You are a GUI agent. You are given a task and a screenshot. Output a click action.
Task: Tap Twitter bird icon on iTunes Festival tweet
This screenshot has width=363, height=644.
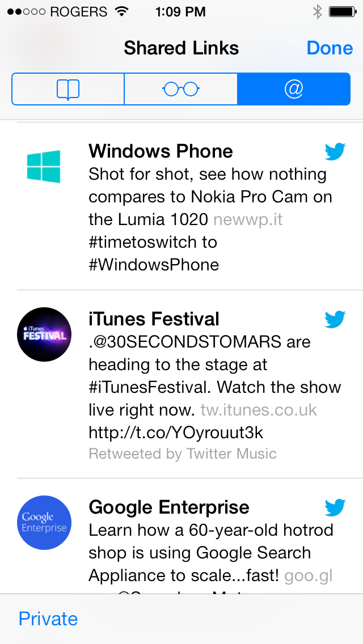(x=335, y=320)
